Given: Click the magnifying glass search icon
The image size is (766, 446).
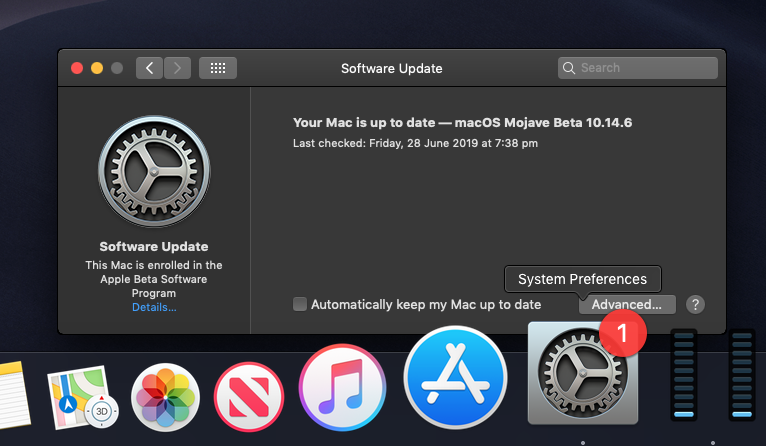Looking at the screenshot, I should pyautogui.click(x=569, y=68).
